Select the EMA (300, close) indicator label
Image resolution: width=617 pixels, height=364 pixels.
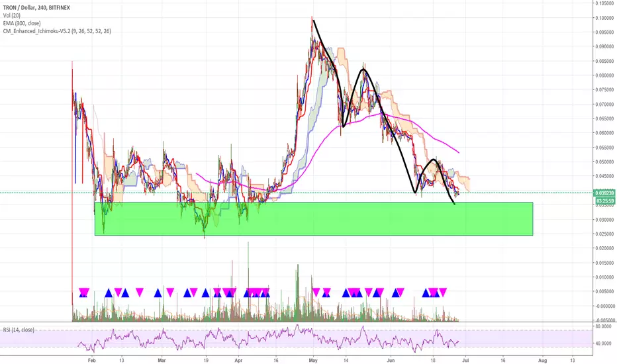tap(22, 23)
